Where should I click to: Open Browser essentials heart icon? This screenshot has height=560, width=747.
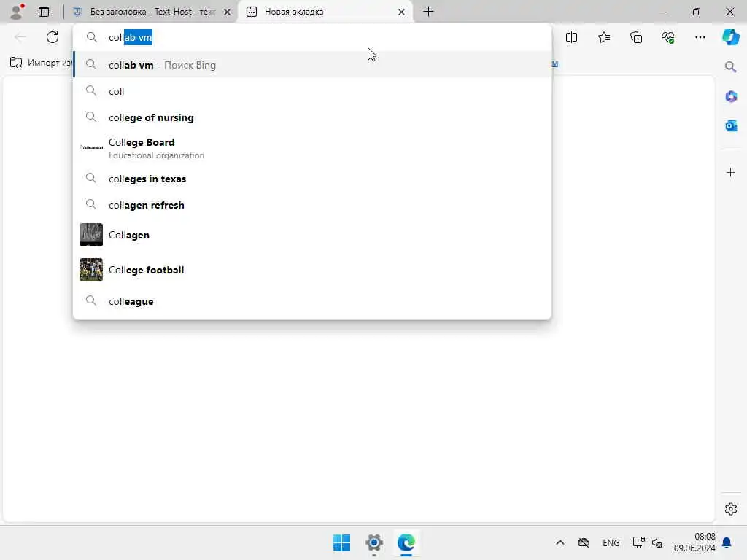(x=668, y=37)
